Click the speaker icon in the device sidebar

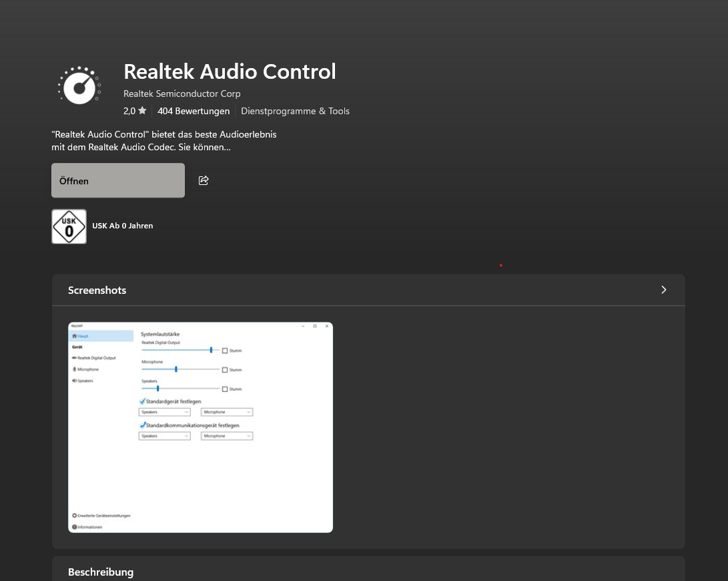(74, 381)
